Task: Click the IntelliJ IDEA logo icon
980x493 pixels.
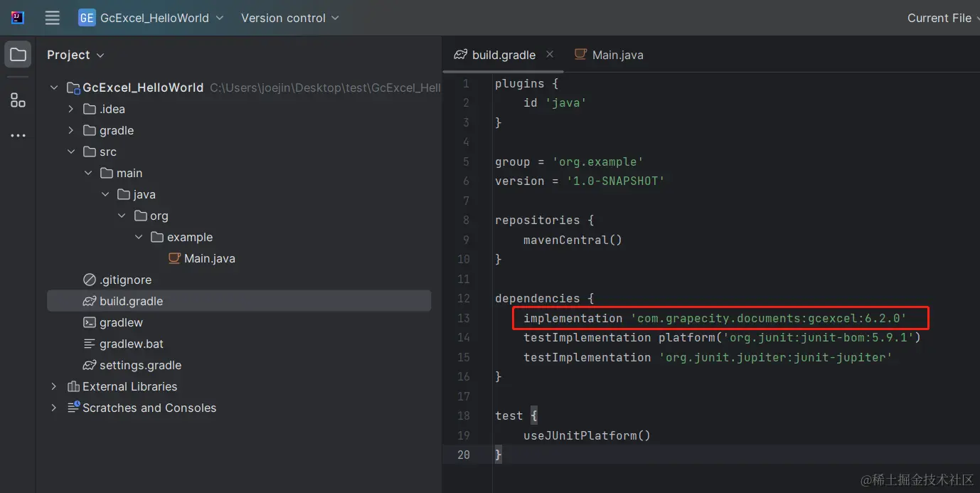Action: coord(18,18)
